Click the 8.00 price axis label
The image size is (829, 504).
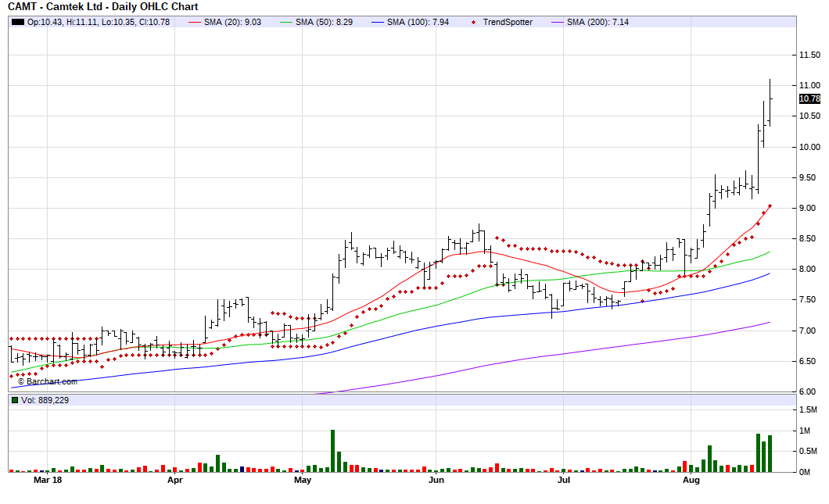(x=807, y=270)
